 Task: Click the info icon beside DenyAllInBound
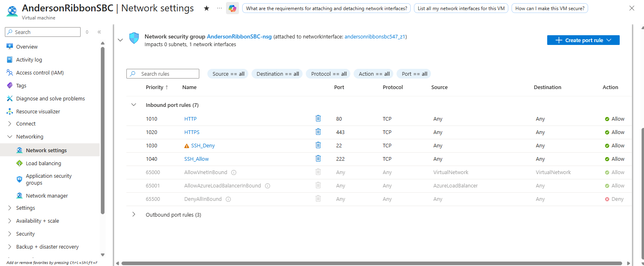pos(228,199)
